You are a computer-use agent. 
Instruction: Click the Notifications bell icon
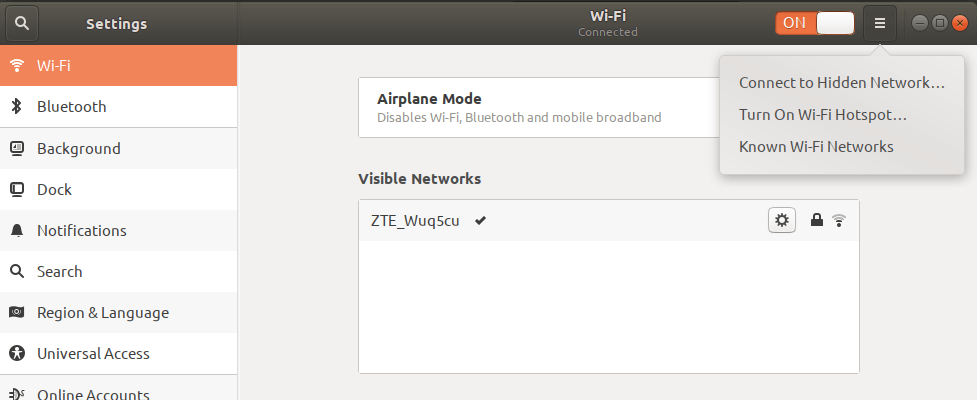(x=17, y=231)
